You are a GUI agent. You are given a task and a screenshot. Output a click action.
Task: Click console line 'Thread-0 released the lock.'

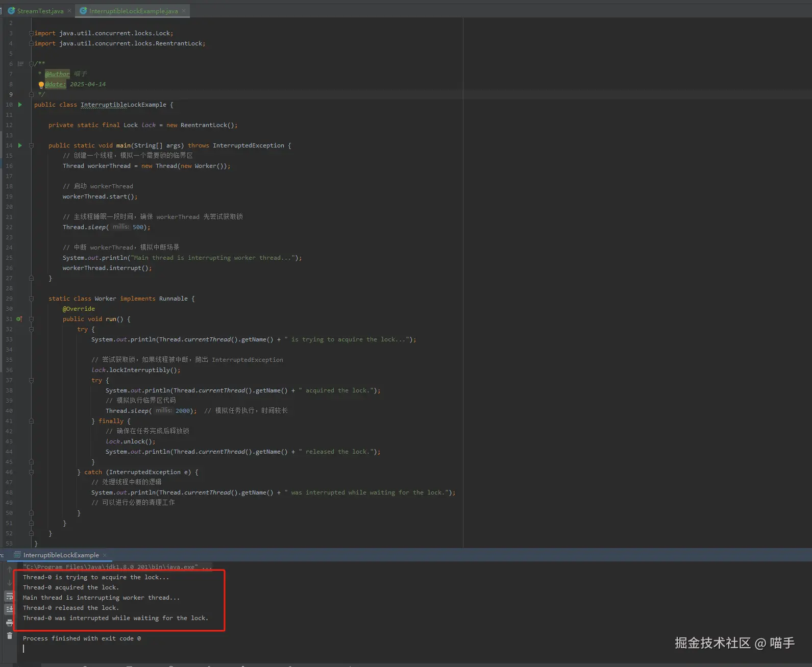71,608
